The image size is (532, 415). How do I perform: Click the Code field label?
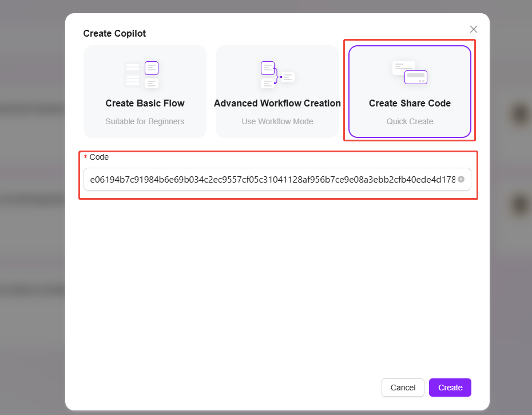(99, 157)
